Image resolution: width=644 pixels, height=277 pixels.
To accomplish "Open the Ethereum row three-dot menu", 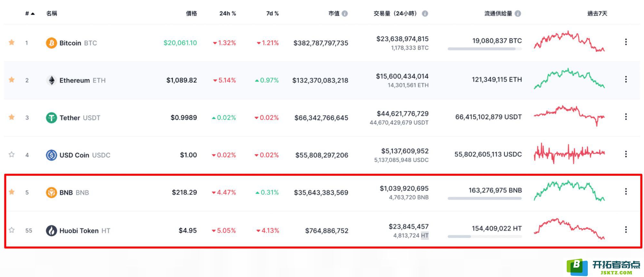I will click(626, 79).
